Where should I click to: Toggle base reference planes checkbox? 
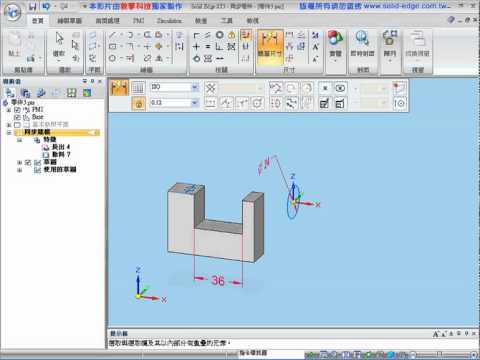coord(18,125)
